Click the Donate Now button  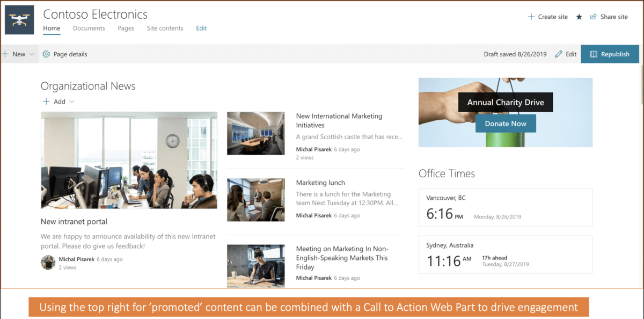click(x=505, y=123)
